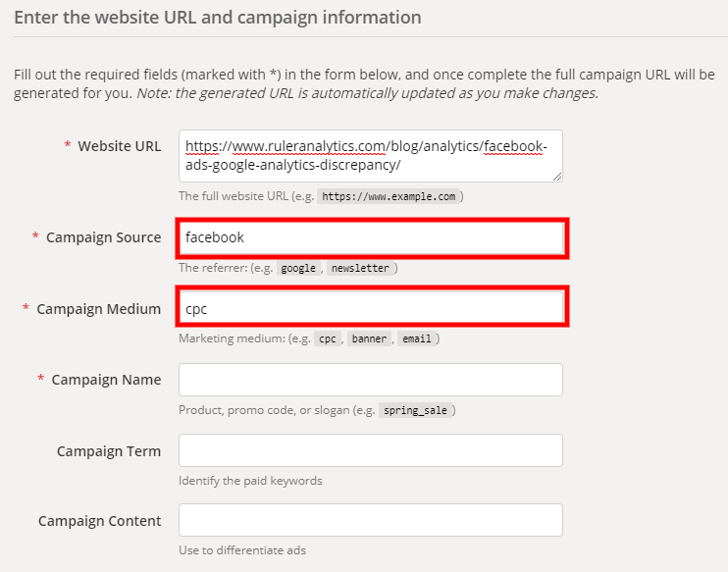Click the https://www.example.com example snippet
The width and height of the screenshot is (728, 572).
pos(390,197)
